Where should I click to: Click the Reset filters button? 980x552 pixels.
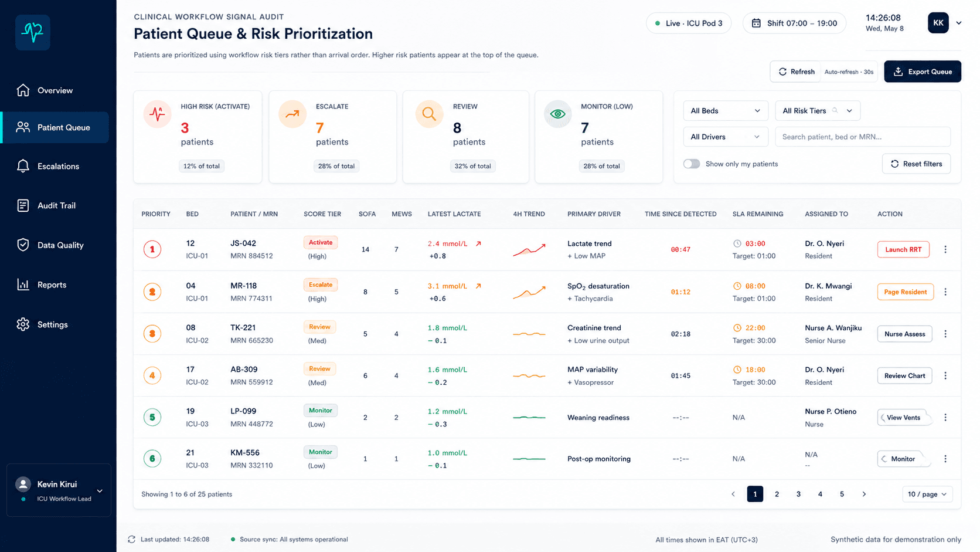tap(916, 164)
